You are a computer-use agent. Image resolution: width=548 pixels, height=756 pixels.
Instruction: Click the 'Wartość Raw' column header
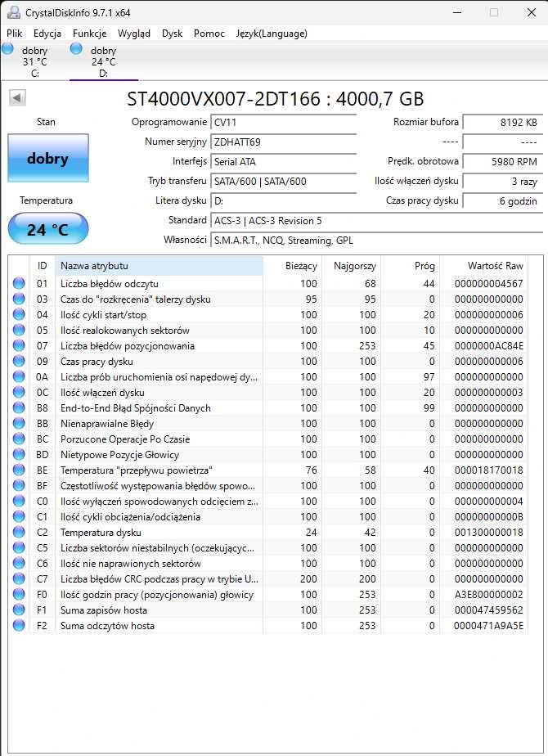click(484, 266)
